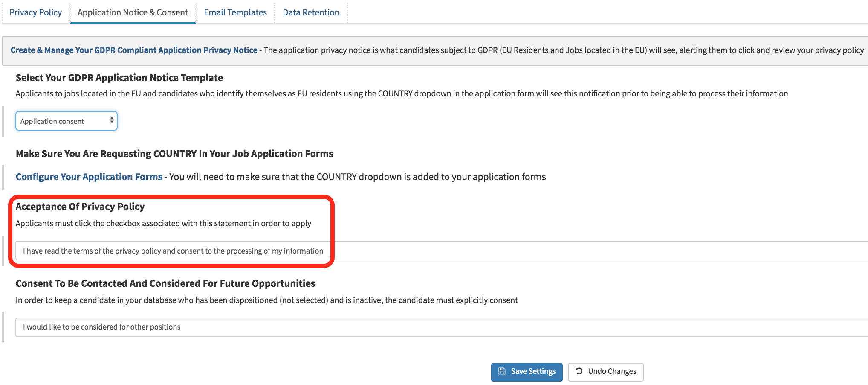Select the Application Notice & Consent tab

(x=133, y=12)
